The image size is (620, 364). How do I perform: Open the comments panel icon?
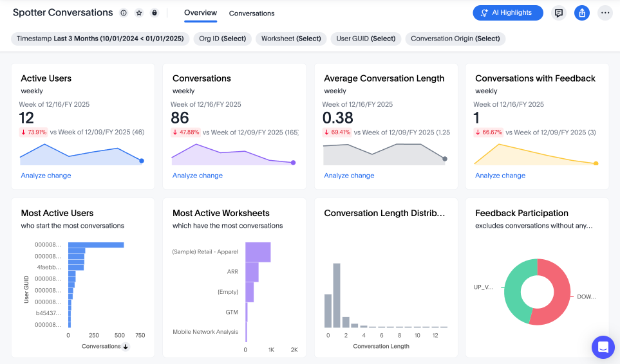pyautogui.click(x=559, y=13)
